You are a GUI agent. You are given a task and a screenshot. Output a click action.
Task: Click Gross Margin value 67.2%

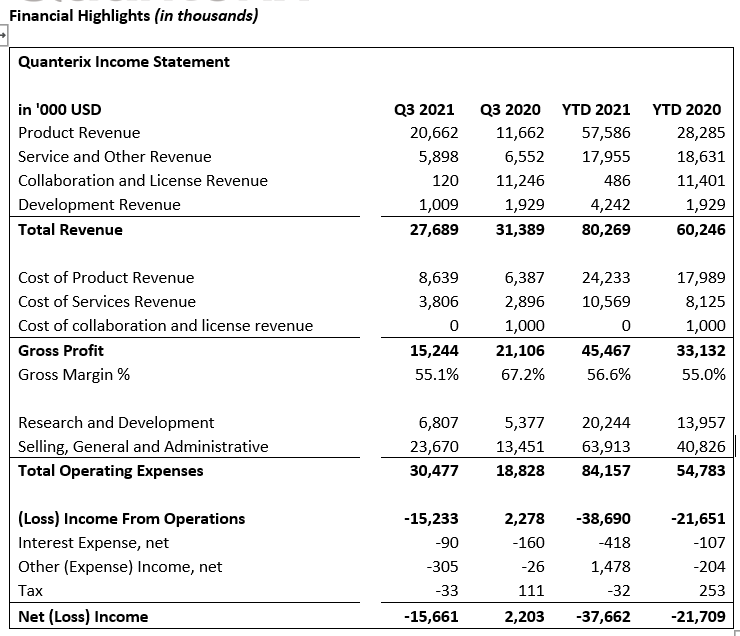(522, 375)
